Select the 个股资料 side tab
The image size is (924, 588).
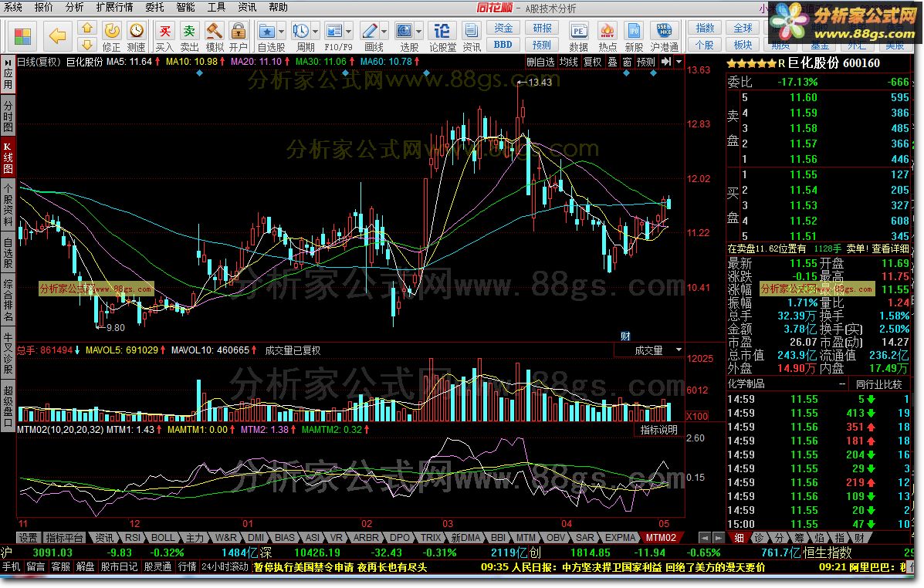point(8,204)
